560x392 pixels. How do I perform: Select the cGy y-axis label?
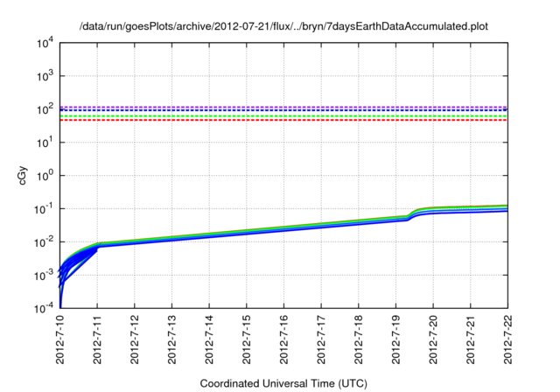pos(23,175)
